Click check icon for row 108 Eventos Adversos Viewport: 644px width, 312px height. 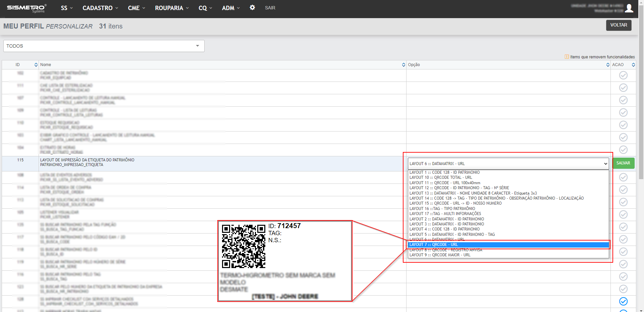click(623, 177)
